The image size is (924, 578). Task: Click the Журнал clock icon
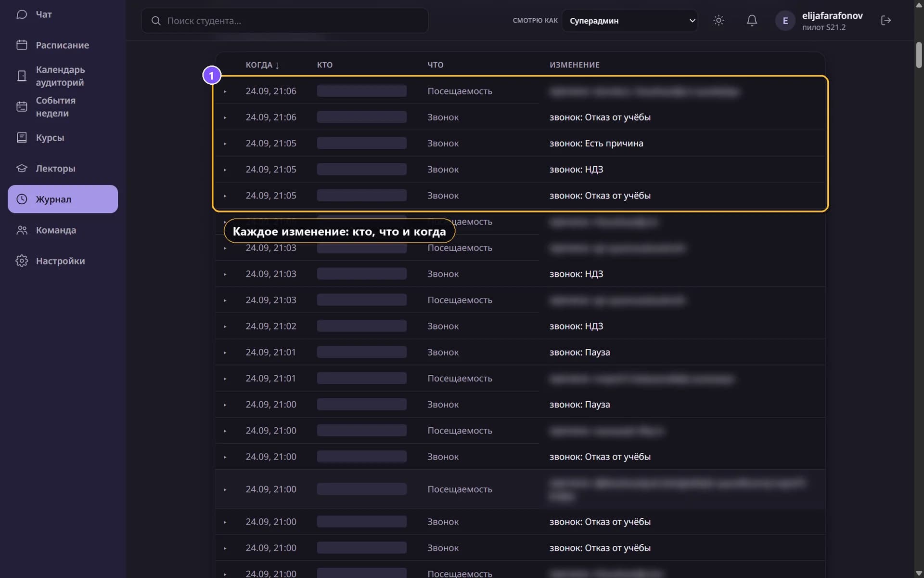[x=22, y=199]
